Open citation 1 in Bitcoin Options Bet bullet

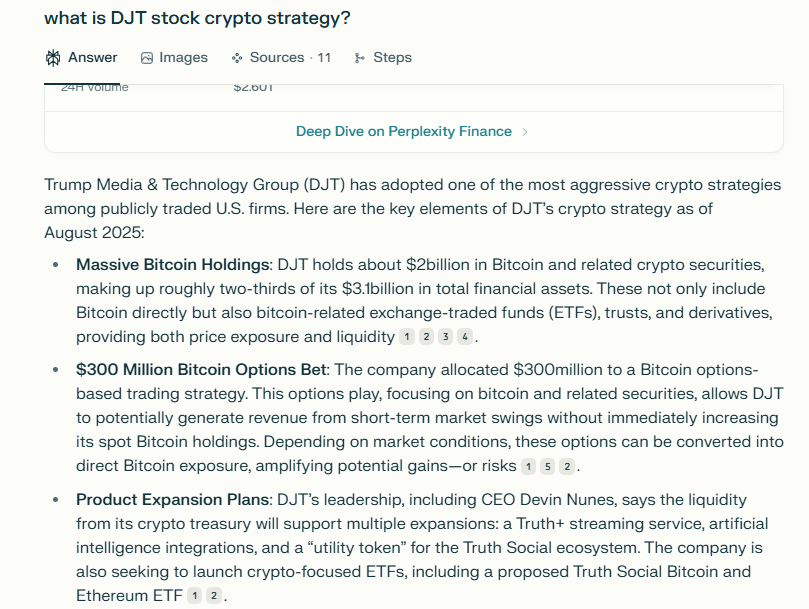point(528,467)
